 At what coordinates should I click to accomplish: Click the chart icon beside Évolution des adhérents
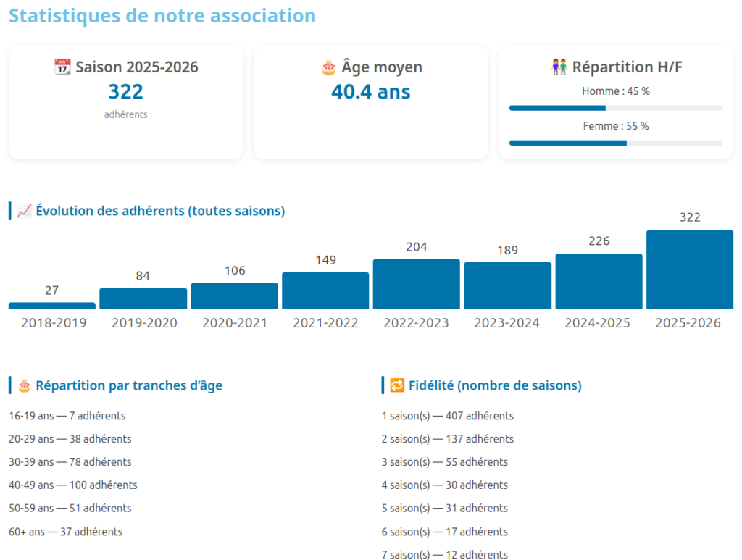coord(24,211)
